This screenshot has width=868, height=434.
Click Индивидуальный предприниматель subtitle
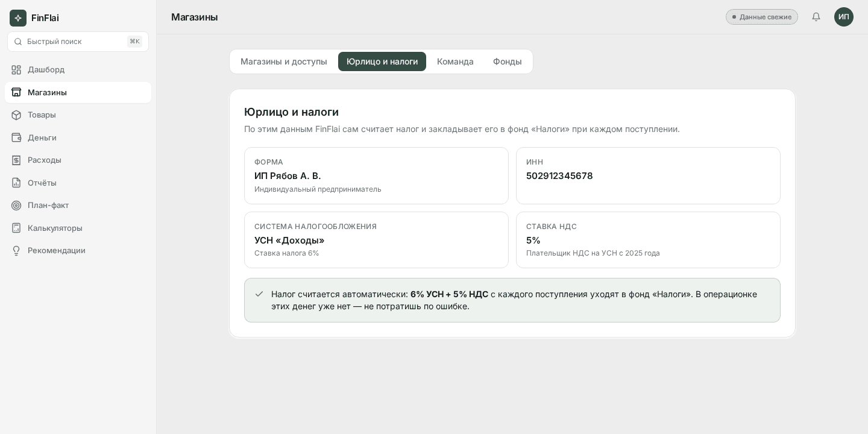coord(318,189)
